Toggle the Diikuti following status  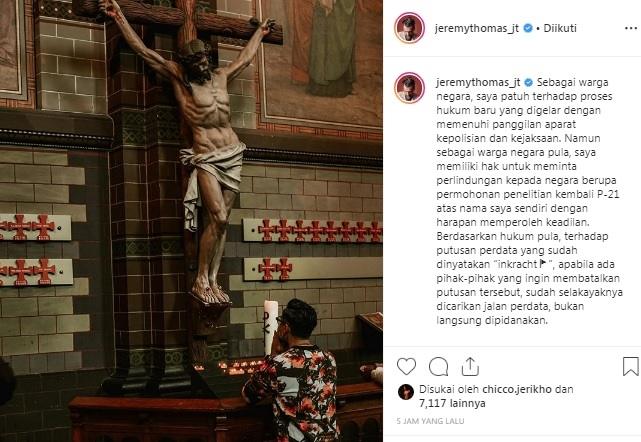coord(560,28)
